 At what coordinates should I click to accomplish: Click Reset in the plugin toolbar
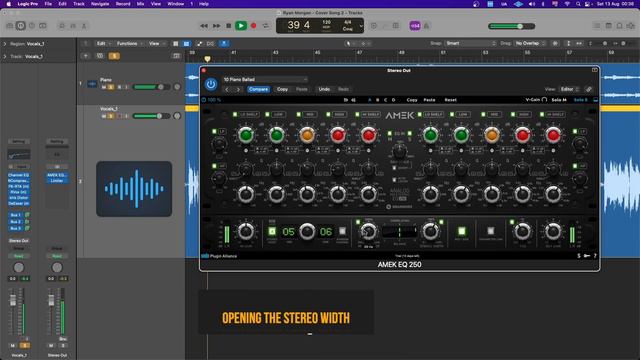451,100
